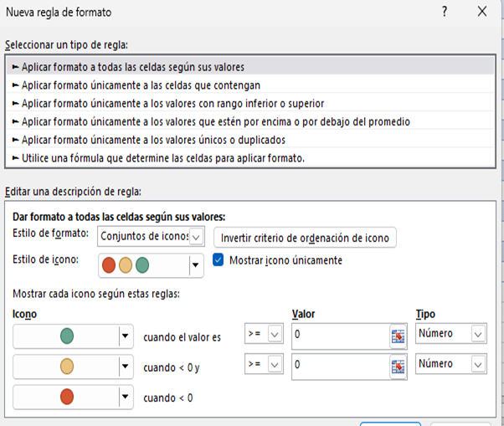
Task: Click range selector icon for second Valor field
Action: click(x=397, y=366)
